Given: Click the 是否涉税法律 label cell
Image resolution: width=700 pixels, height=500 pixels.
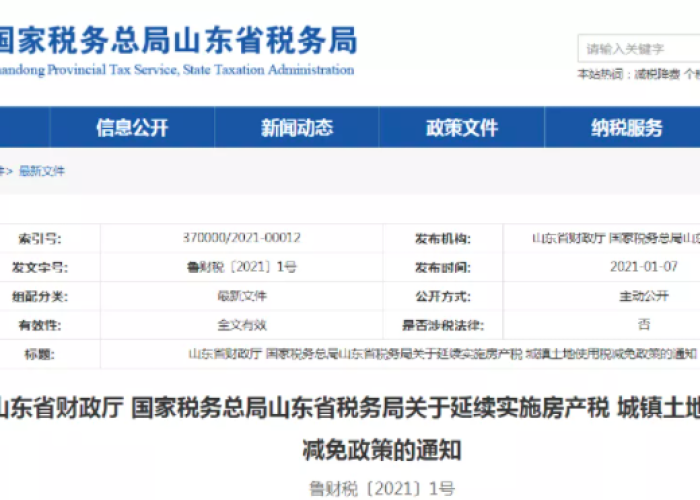Looking at the screenshot, I should pyautogui.click(x=442, y=325).
